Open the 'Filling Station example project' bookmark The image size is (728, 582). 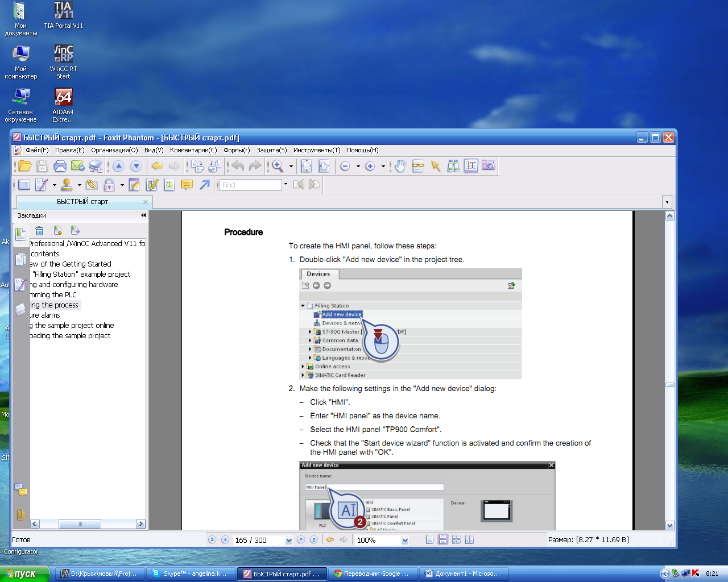point(81,274)
